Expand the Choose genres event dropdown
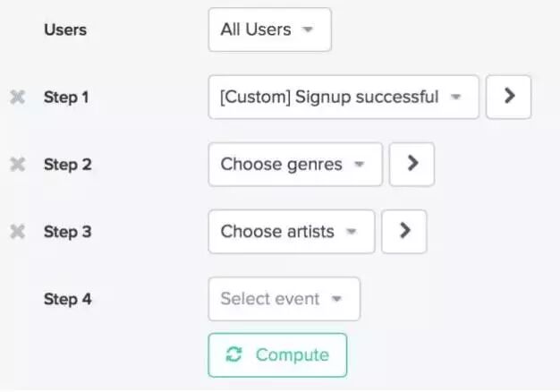The width and height of the screenshot is (560, 392). coord(294,164)
